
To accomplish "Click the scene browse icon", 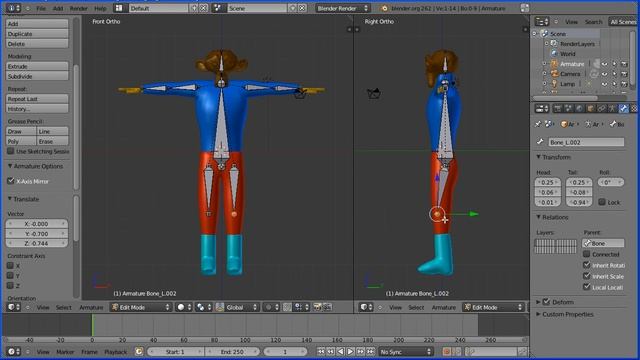I will coord(218,8).
